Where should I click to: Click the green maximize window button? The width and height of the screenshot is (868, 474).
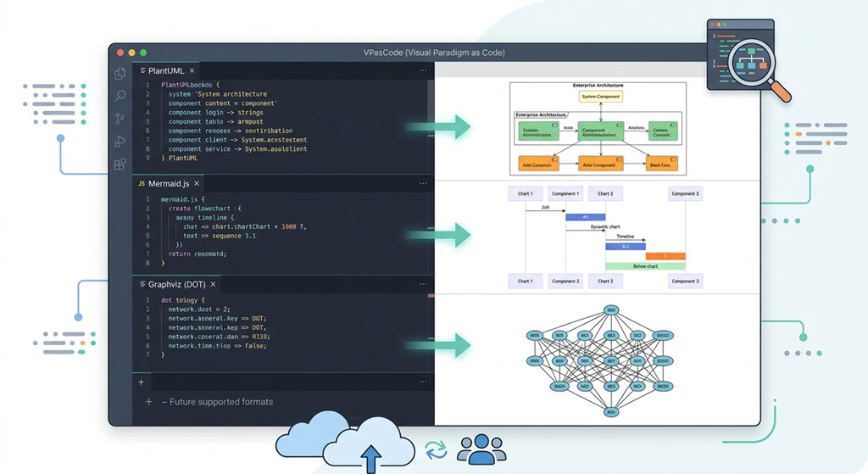coord(143,53)
